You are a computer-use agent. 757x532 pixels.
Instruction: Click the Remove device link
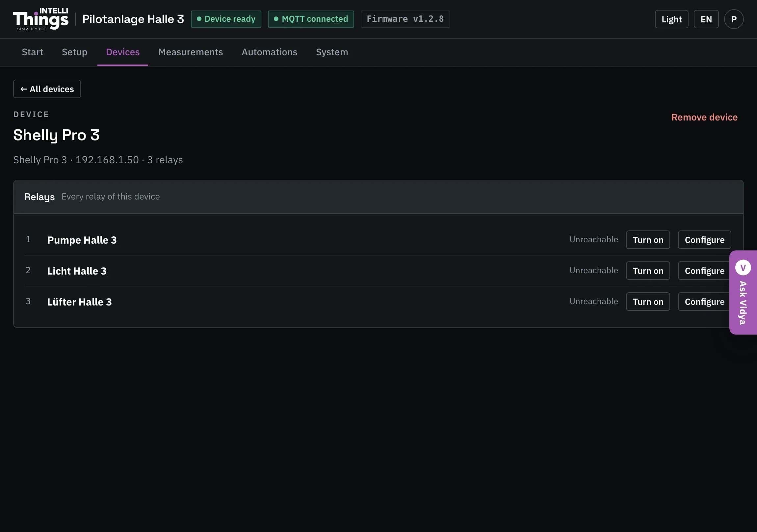click(704, 118)
